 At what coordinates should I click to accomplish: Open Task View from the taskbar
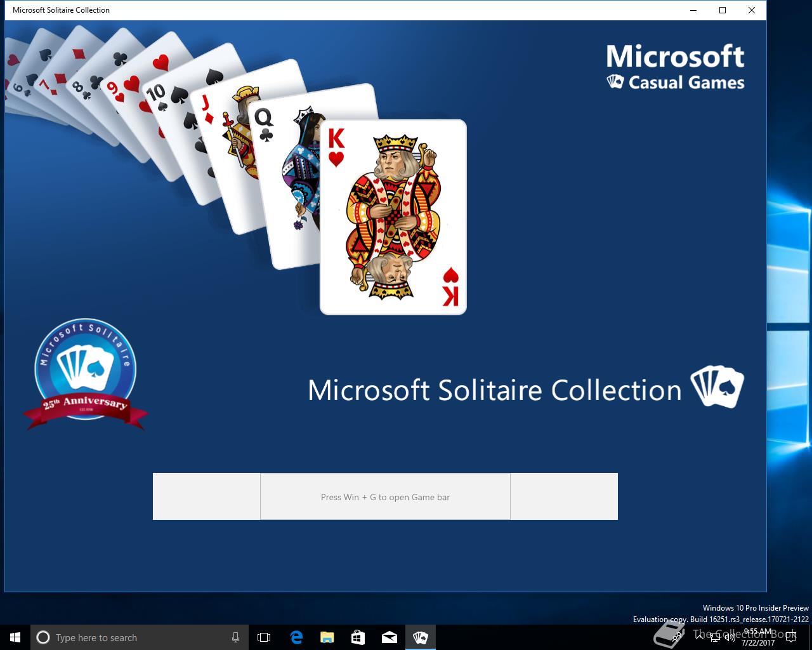tap(264, 637)
